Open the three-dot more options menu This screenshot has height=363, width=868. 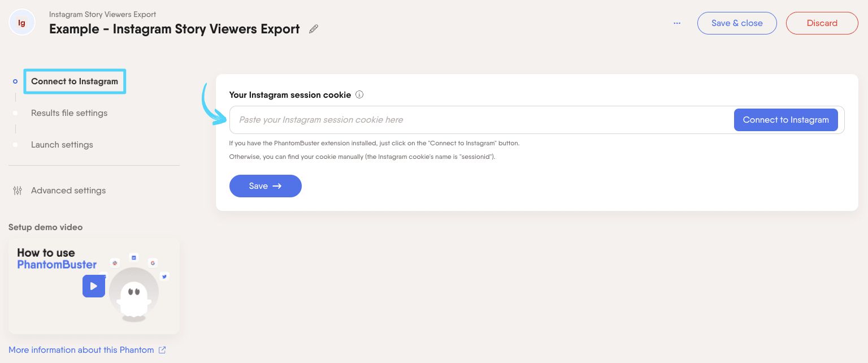677,23
